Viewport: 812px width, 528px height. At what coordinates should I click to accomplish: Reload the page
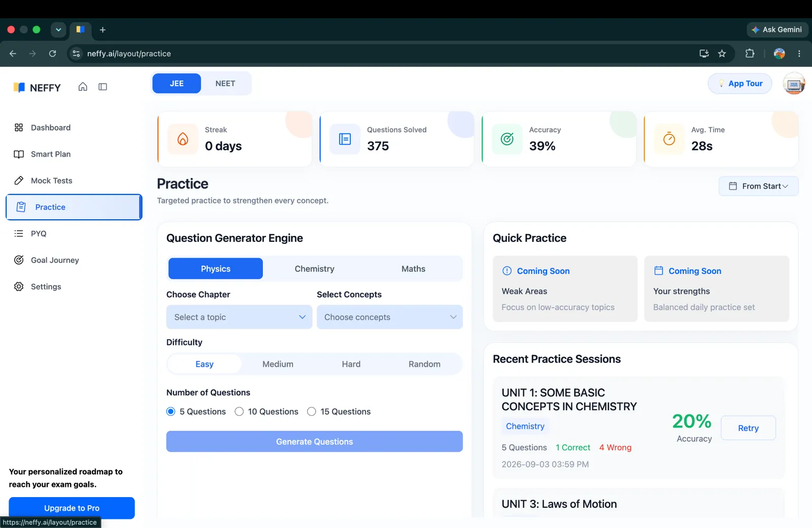point(52,53)
